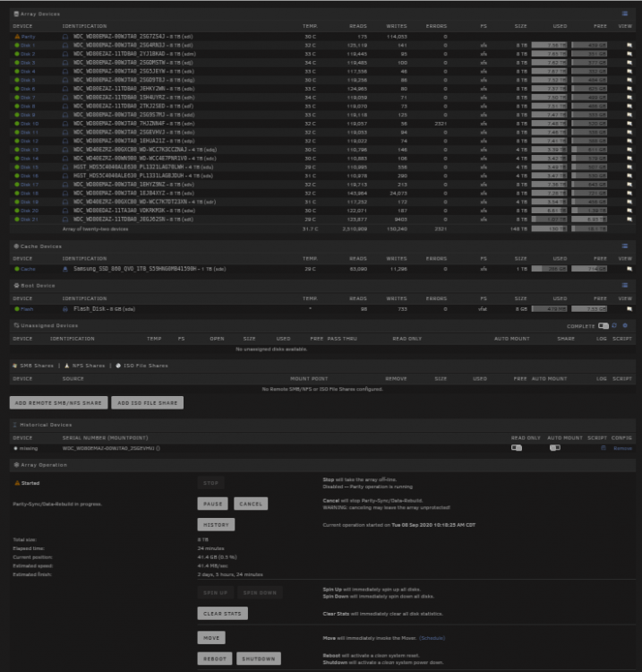The width and height of the screenshot is (642, 672).
Task: Invoke the Mover with Move button
Action: [211, 638]
